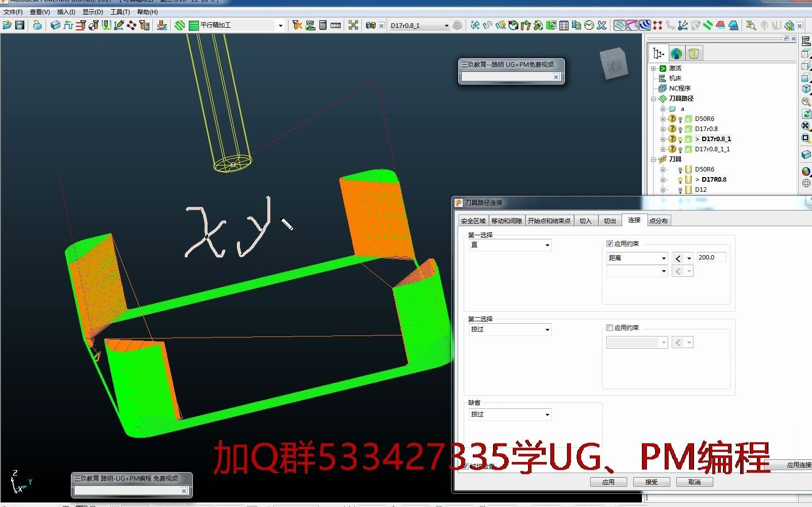Switch explorer to the globe tab icon
This screenshot has height=507, width=812.
pyautogui.click(x=676, y=53)
